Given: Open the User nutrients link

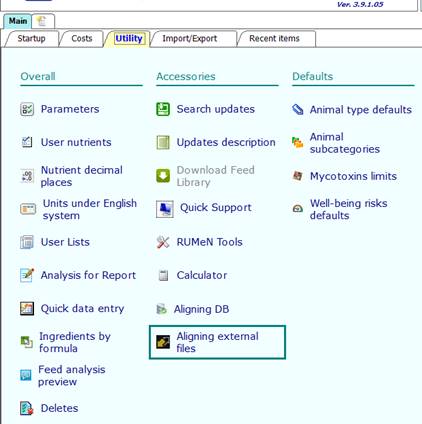Looking at the screenshot, I should (76, 142).
